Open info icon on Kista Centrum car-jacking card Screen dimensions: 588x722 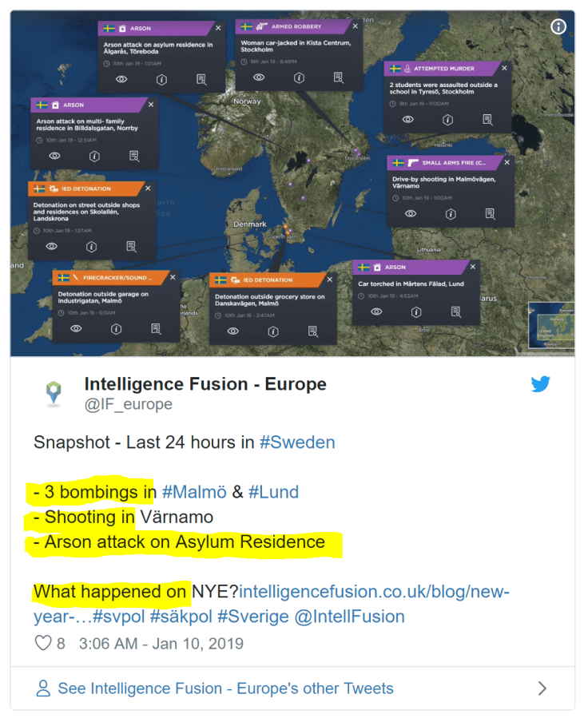(x=299, y=77)
